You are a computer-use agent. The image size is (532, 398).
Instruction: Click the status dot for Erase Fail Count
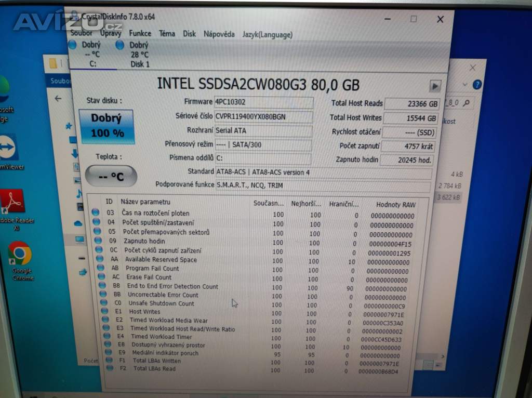101,276
